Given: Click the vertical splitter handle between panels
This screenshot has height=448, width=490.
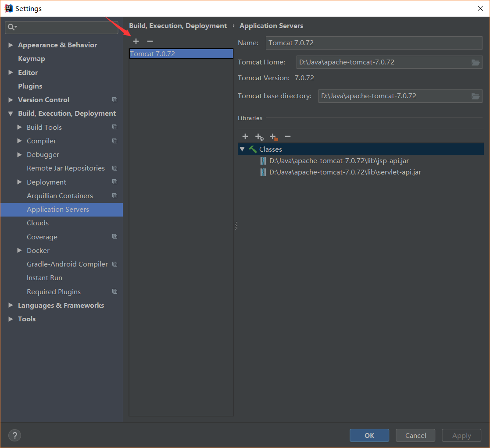Looking at the screenshot, I should (236, 226).
